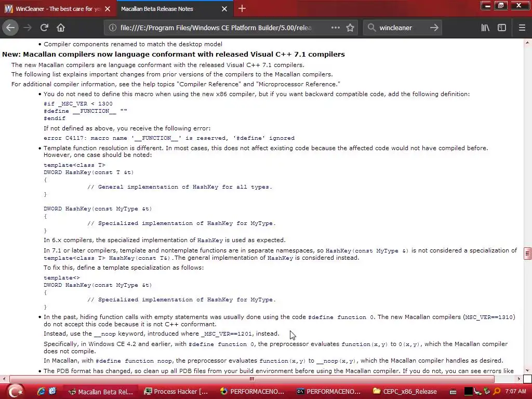Click 'In 6.x compilers, the specialized implementation' line

click(165, 240)
